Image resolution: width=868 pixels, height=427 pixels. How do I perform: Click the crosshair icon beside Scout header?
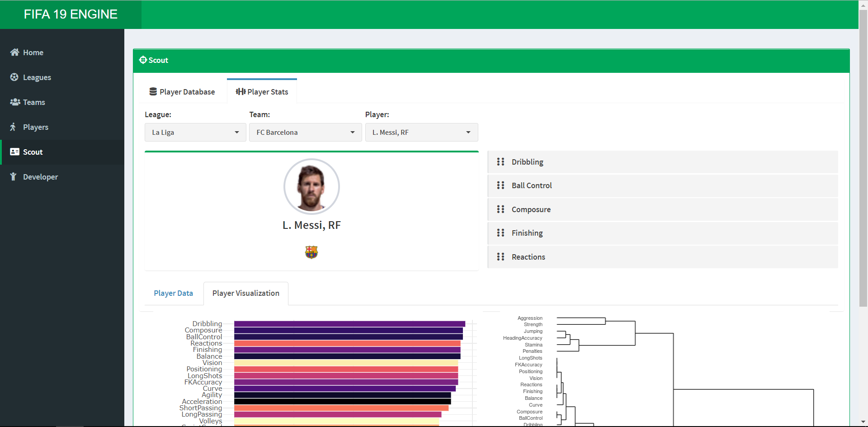pos(143,60)
